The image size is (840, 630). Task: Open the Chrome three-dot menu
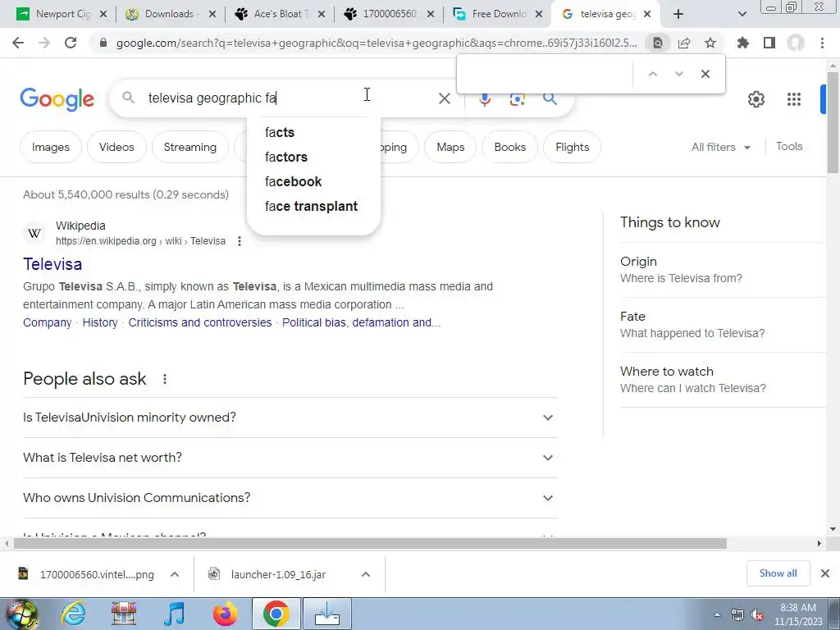pos(822,43)
